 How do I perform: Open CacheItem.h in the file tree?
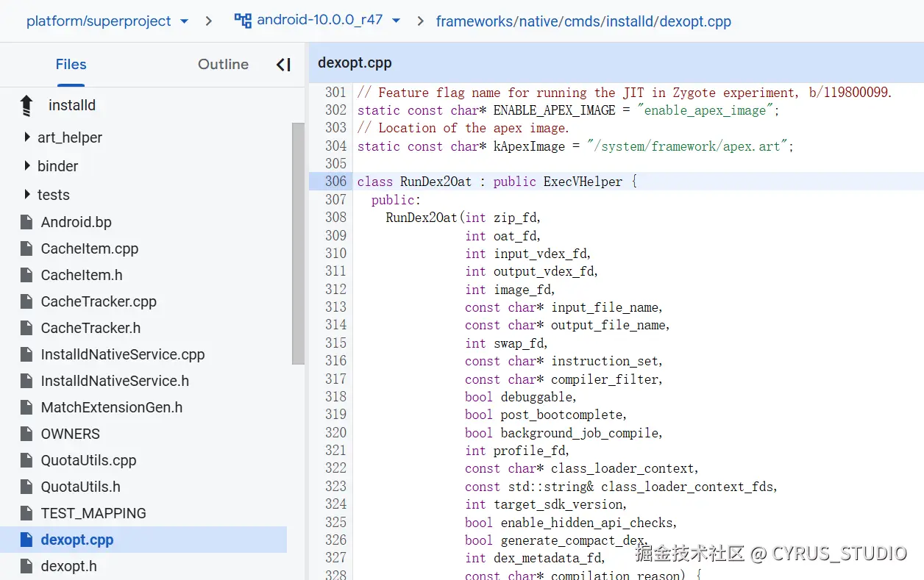(82, 275)
